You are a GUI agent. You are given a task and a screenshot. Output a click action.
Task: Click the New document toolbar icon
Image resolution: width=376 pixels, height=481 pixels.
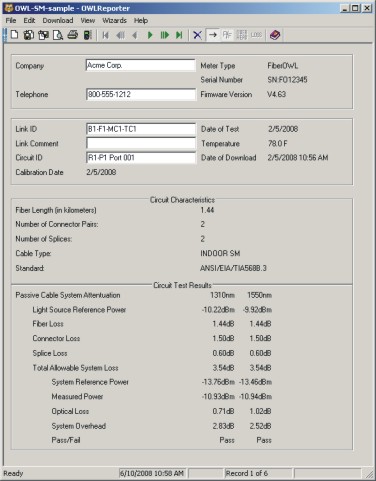14,35
